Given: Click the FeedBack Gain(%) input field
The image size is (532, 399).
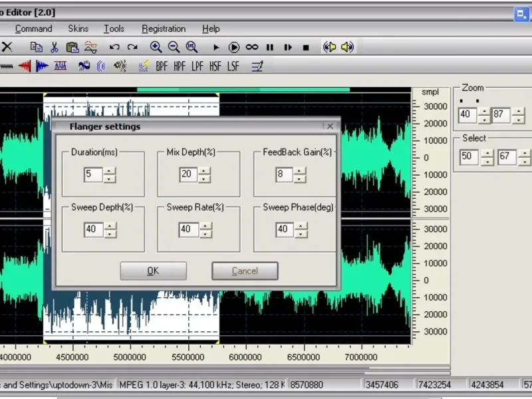Looking at the screenshot, I should point(284,175).
